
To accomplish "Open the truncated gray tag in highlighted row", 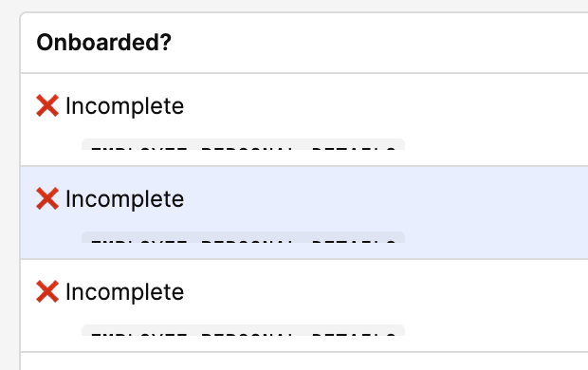I will point(243,237).
